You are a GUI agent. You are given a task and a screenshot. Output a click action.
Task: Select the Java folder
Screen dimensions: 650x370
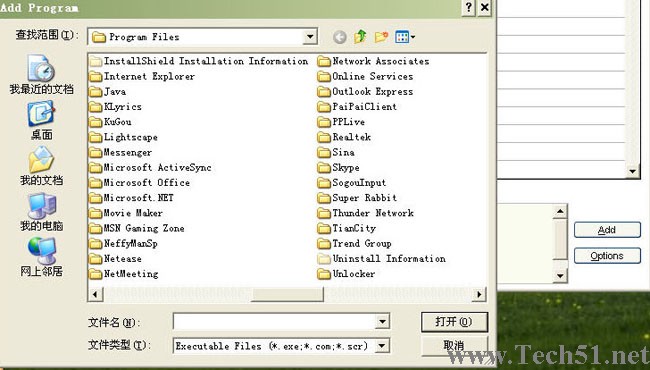108,92
